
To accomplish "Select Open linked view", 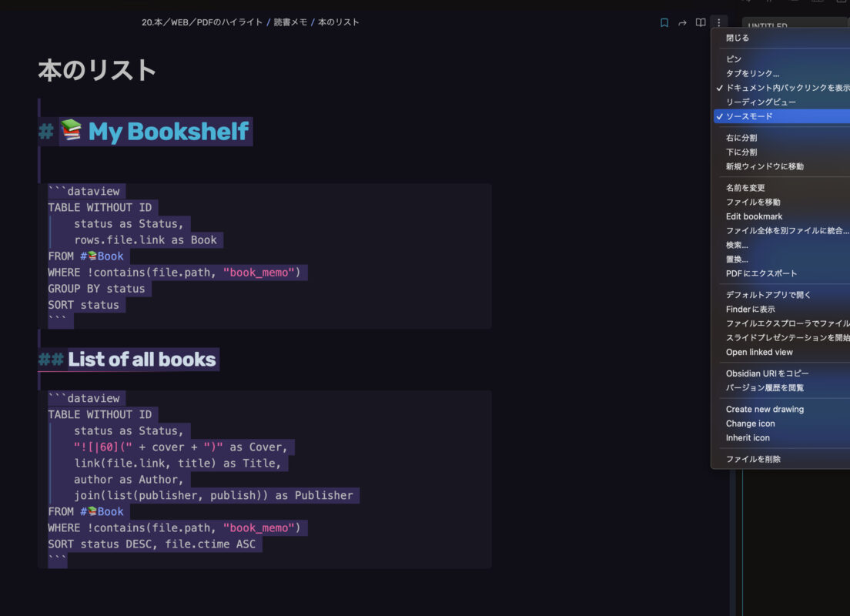I will [x=759, y=352].
